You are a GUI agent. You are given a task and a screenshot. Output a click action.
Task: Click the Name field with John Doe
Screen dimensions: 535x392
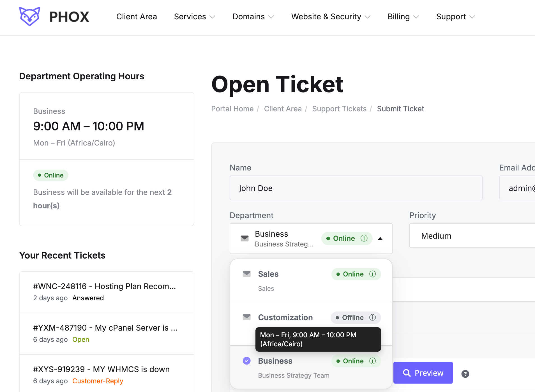click(x=356, y=188)
